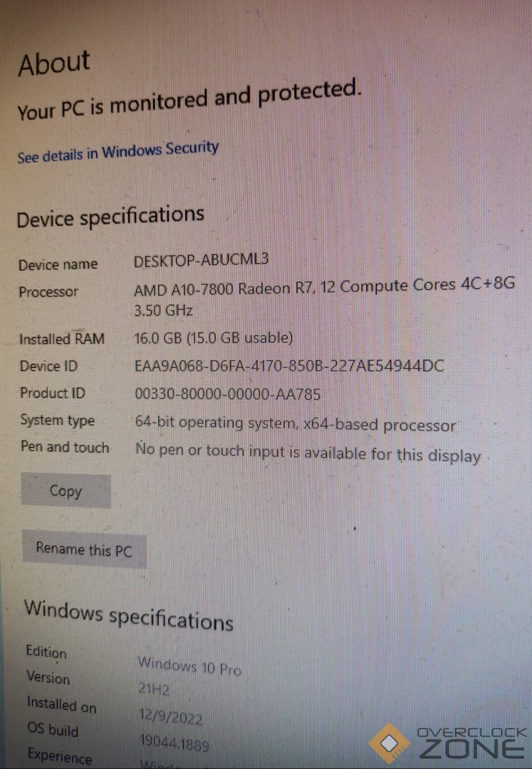
Task: Click the Windows specifications heading
Action: point(129,616)
